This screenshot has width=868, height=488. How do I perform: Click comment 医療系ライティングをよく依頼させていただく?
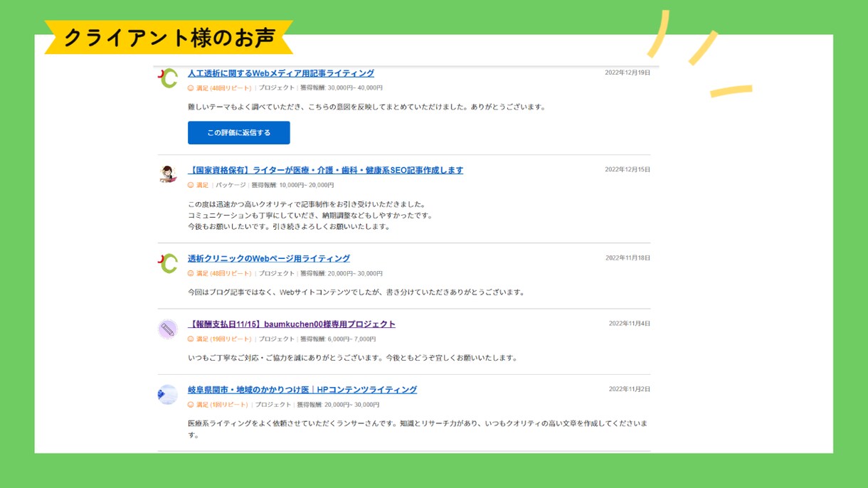(x=418, y=429)
